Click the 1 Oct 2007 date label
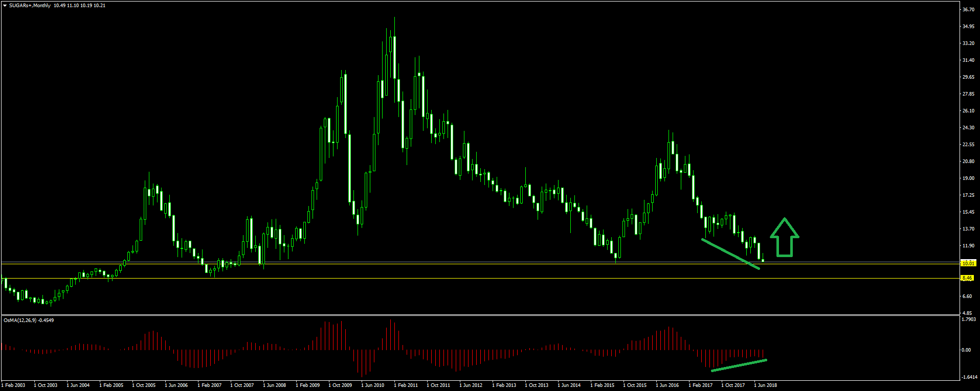The height and width of the screenshot is (391, 980). click(x=242, y=385)
